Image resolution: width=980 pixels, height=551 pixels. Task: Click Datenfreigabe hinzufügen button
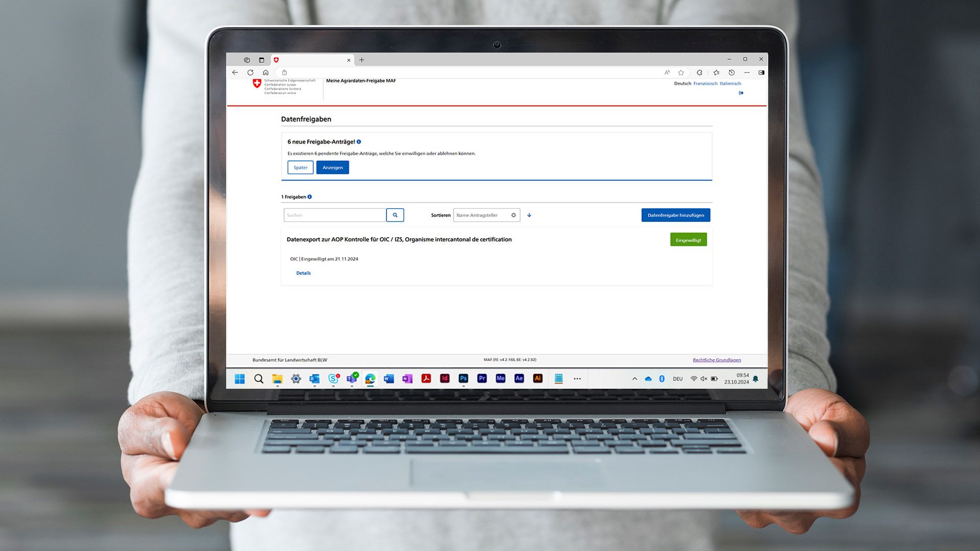(675, 215)
